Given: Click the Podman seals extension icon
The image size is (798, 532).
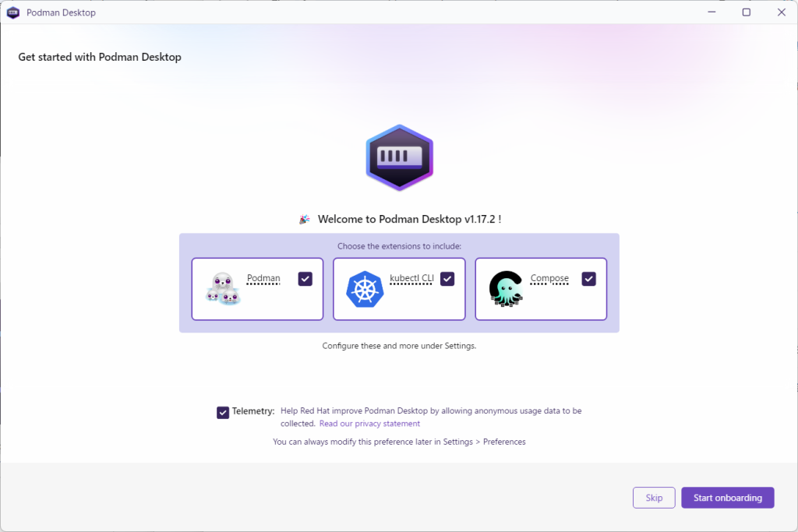Looking at the screenshot, I should [x=223, y=288].
